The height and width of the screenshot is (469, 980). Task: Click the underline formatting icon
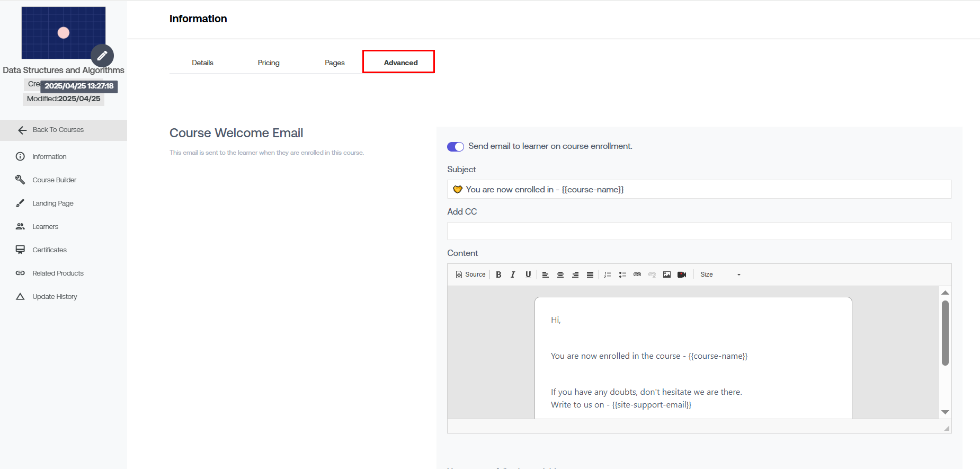528,275
